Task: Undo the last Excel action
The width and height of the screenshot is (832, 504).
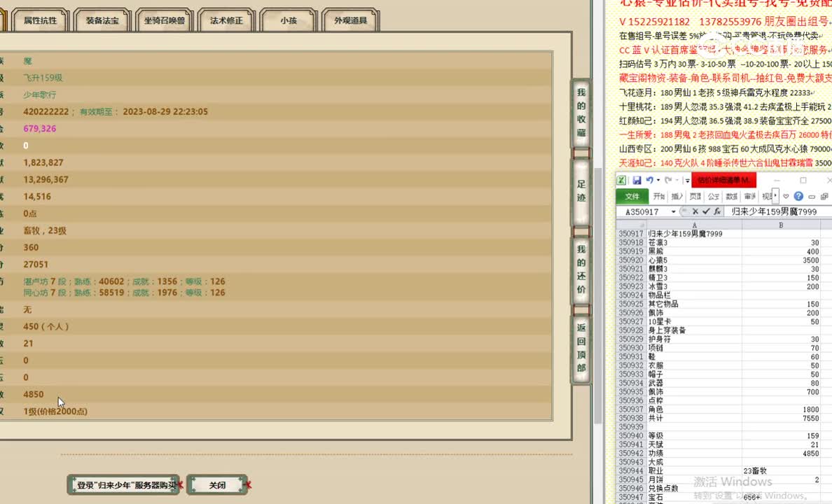Action: [x=651, y=180]
